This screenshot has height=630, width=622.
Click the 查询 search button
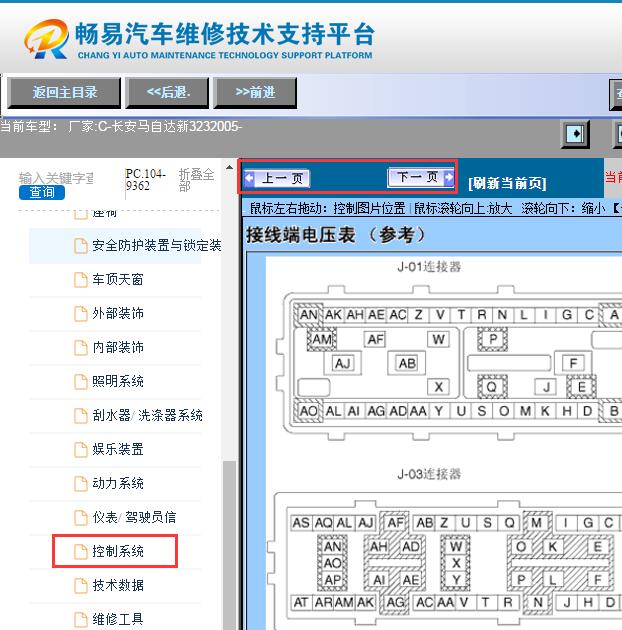42,192
